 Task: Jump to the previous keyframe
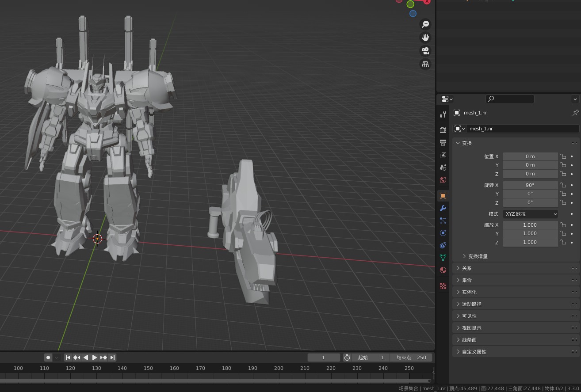tap(77, 358)
